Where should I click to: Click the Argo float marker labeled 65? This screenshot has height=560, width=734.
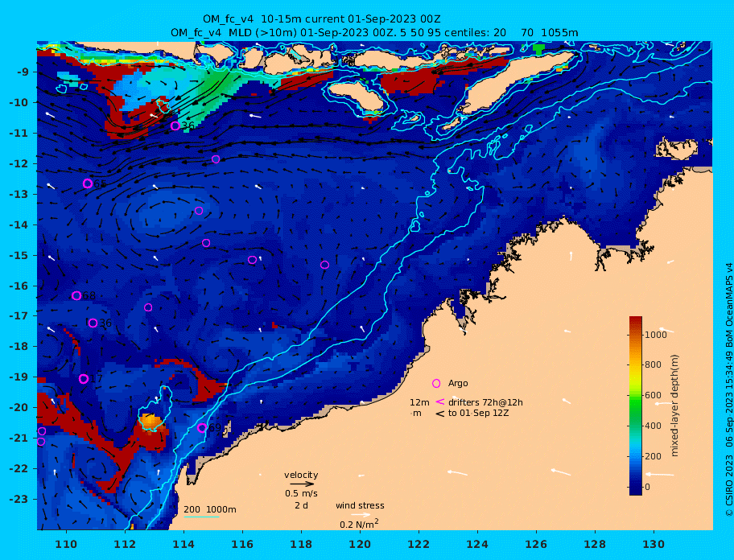point(88,183)
